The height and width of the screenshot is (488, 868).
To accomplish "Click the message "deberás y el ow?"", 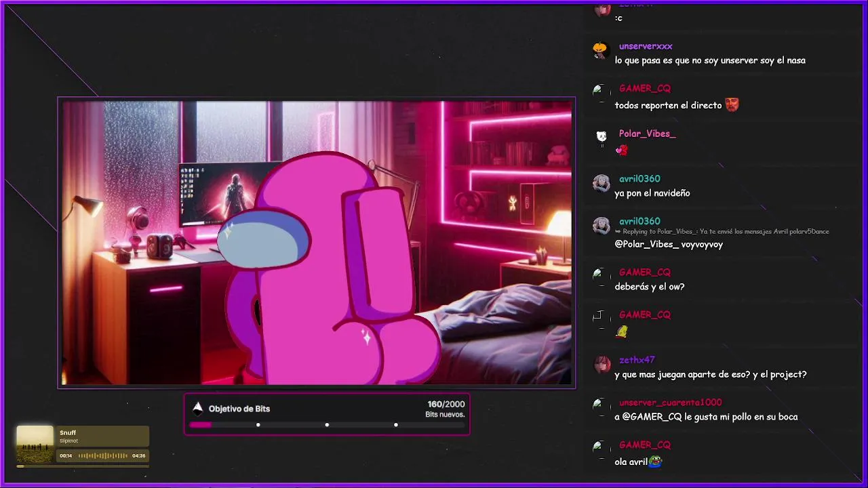I will [x=650, y=287].
